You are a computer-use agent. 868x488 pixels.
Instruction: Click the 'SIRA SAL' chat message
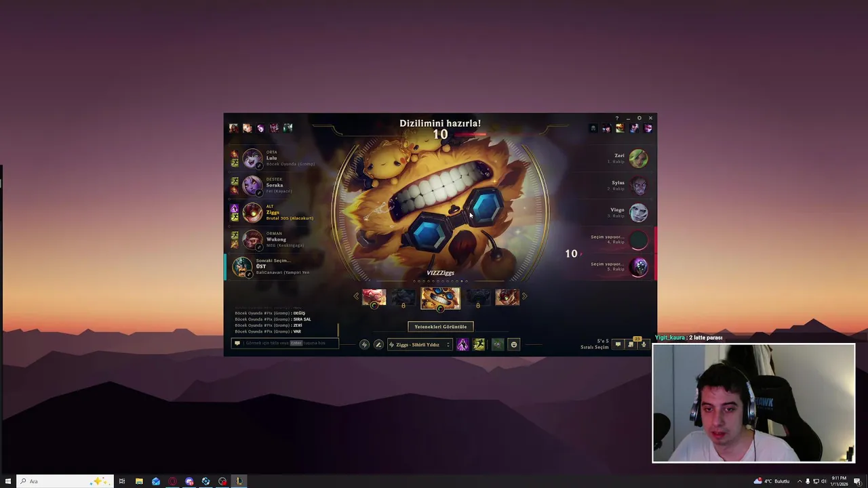(x=302, y=319)
